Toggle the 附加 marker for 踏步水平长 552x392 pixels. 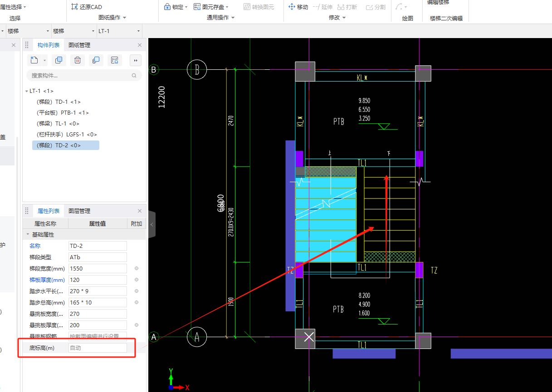tap(137, 291)
